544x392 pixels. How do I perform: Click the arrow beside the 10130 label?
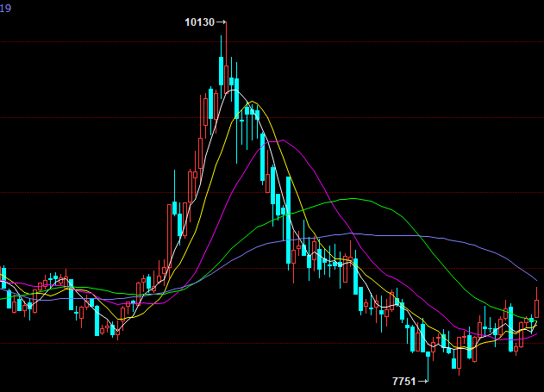point(222,22)
